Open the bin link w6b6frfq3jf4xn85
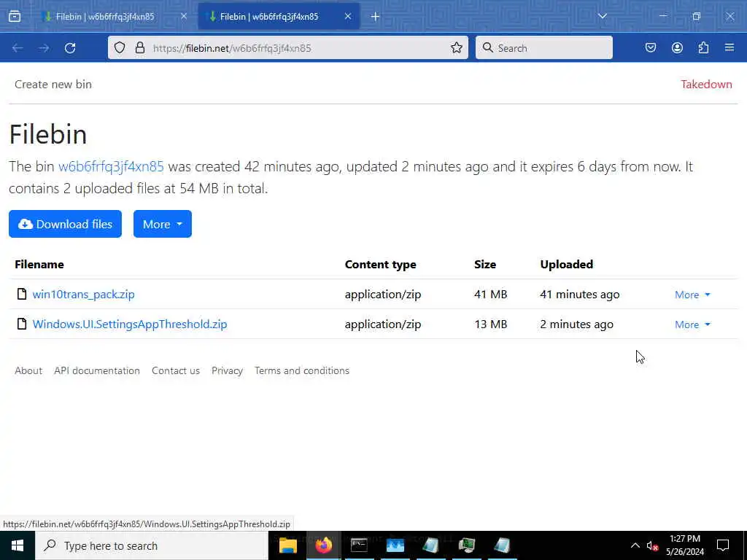This screenshot has height=560, width=747. 111,167
